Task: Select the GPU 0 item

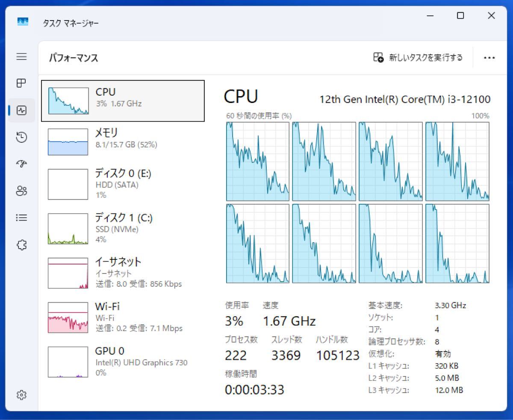Action: pyautogui.click(x=123, y=362)
